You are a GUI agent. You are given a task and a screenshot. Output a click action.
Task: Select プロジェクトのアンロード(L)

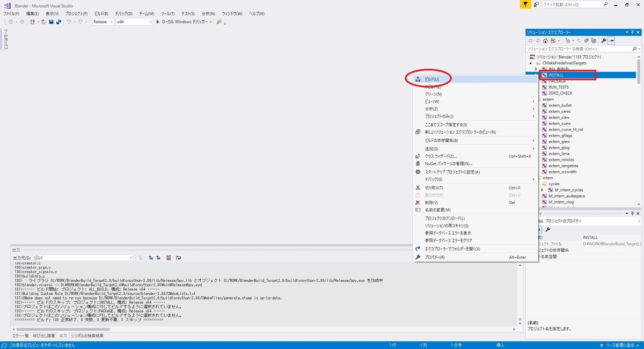(475, 219)
